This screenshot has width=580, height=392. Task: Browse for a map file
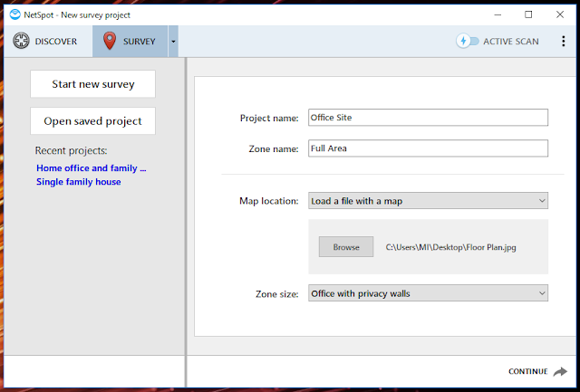(346, 247)
